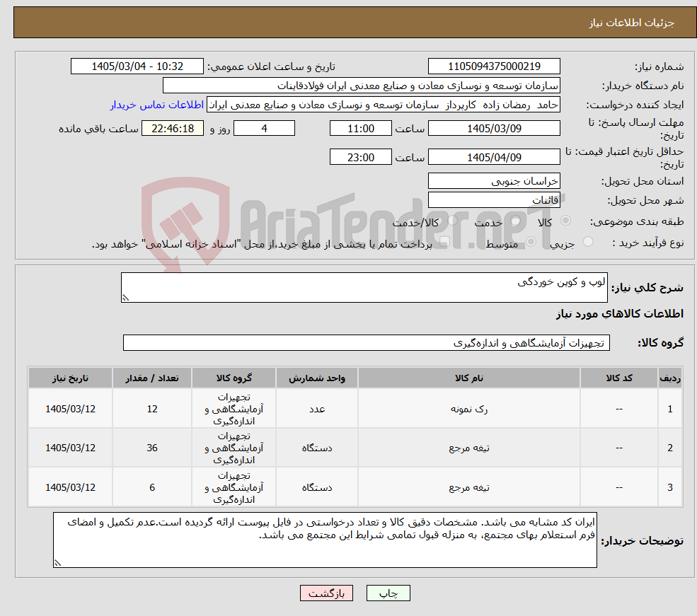Click the buyer organization name field
Viewport: 697px width, 616px height.
(362, 86)
